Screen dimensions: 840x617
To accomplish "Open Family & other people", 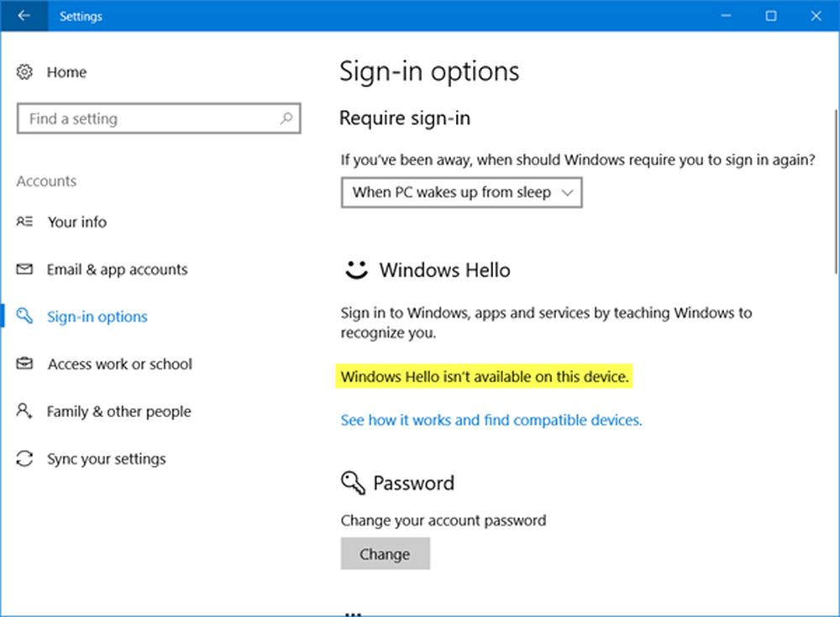I will [x=118, y=411].
